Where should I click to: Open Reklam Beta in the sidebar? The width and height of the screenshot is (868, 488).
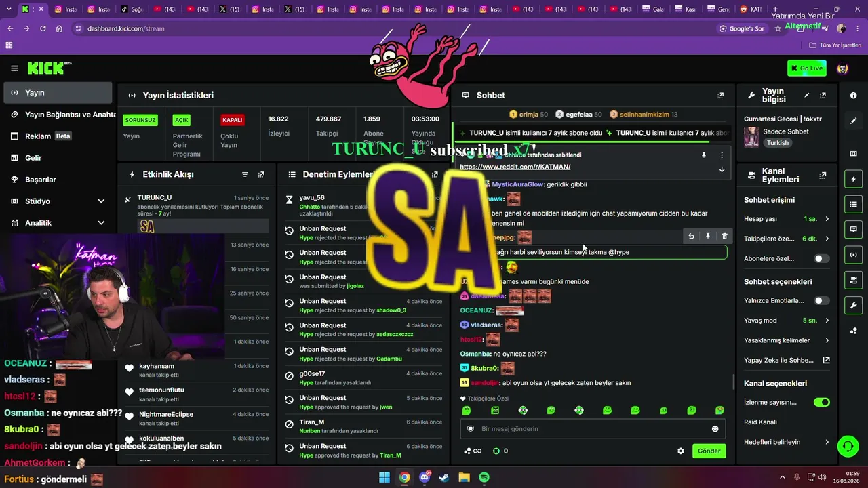point(58,136)
